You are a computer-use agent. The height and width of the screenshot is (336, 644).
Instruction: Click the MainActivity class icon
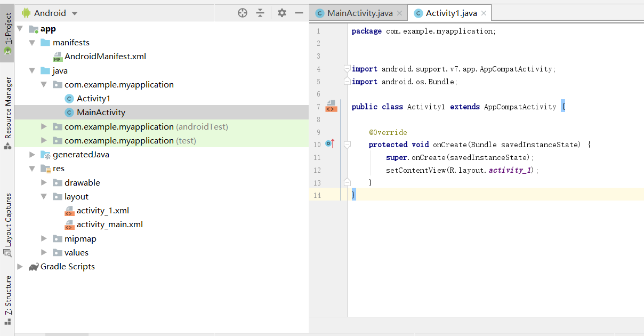click(69, 112)
